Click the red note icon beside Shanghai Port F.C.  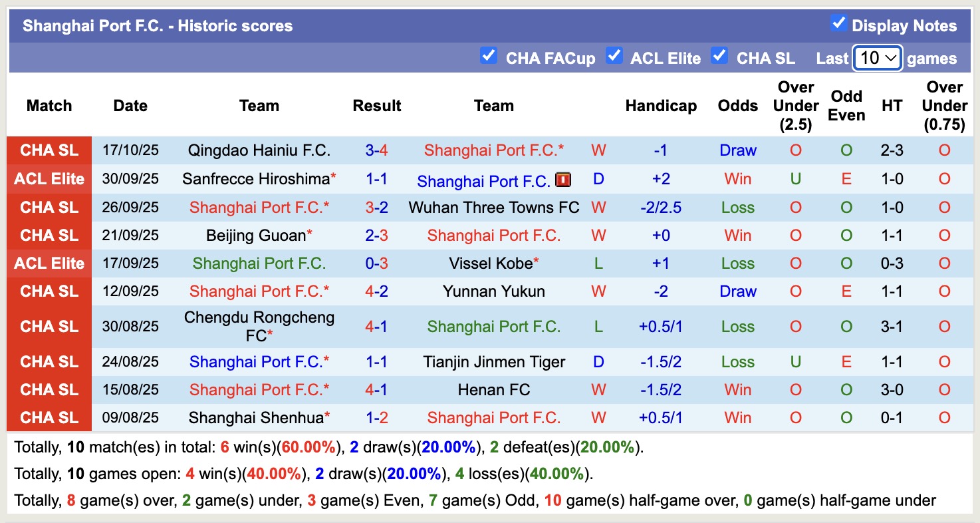tap(562, 179)
